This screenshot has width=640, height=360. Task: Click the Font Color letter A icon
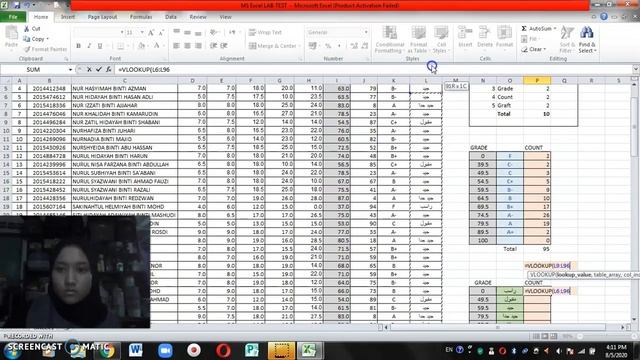[x=157, y=46]
